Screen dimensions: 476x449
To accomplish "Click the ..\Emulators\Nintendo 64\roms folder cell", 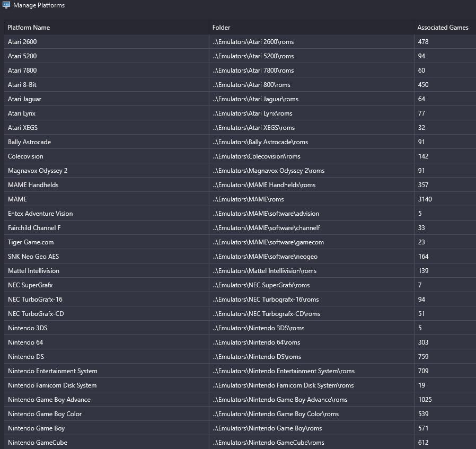I will click(312, 342).
